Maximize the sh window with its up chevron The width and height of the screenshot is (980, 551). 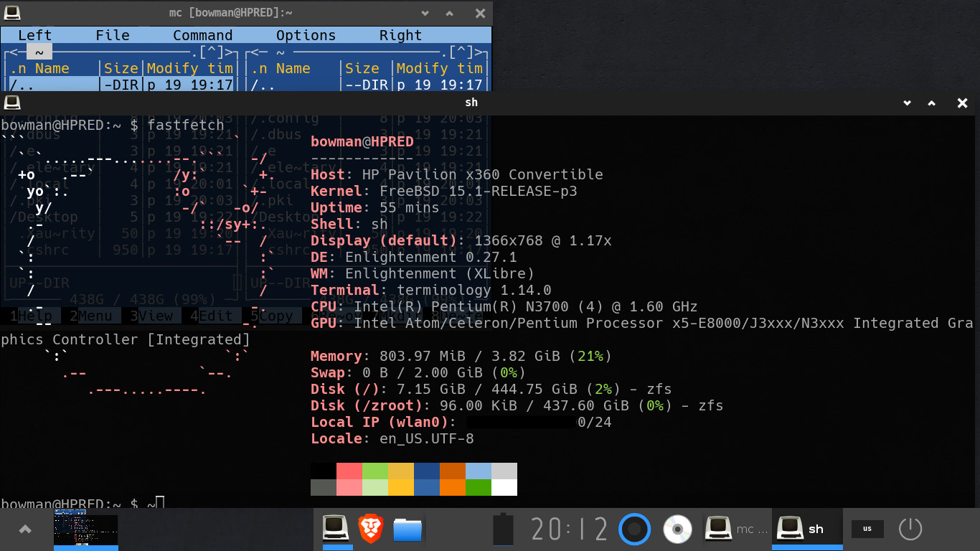point(931,103)
